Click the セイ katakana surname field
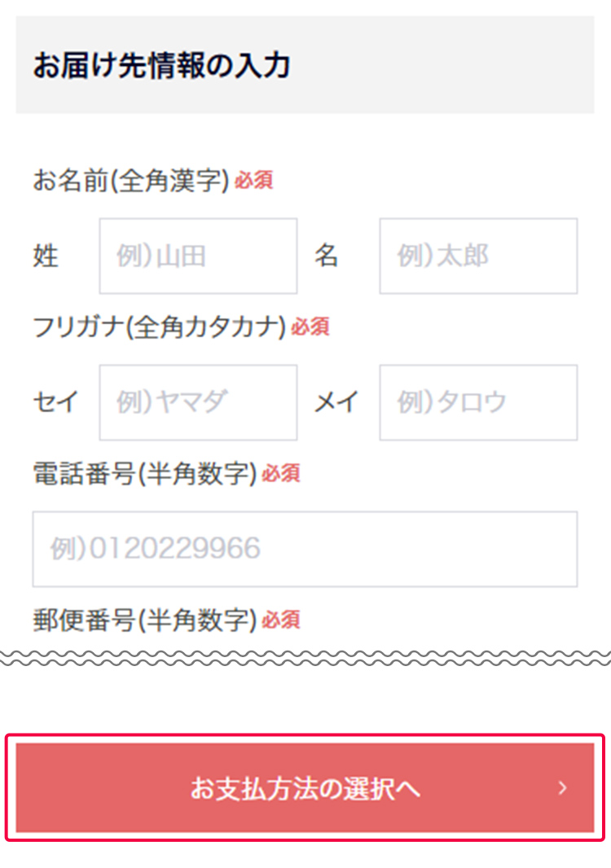The image size is (611, 868). coord(197,402)
